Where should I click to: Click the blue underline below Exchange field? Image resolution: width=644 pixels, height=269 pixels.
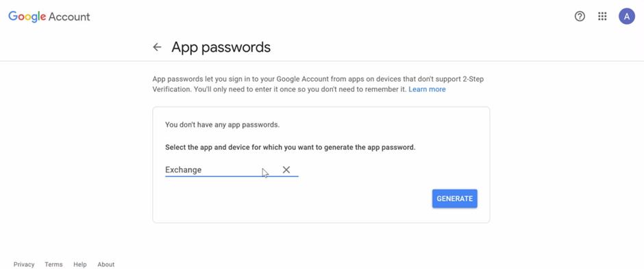(x=232, y=176)
